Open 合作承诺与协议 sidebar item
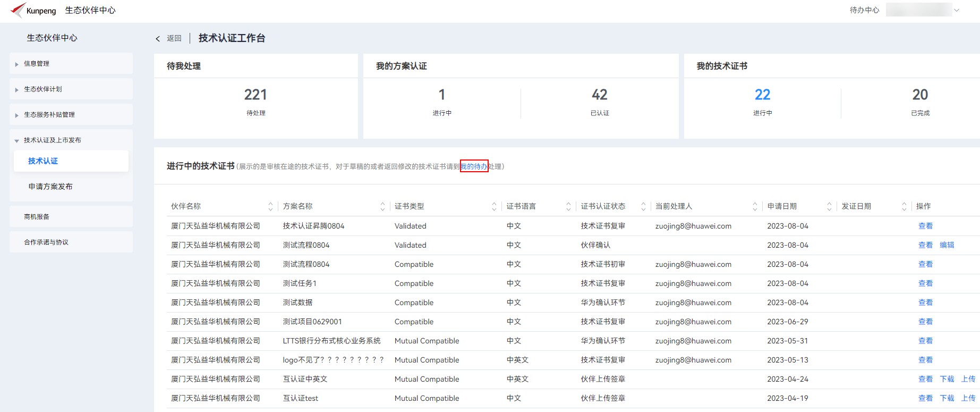This screenshot has width=980, height=412. pyautogui.click(x=71, y=242)
